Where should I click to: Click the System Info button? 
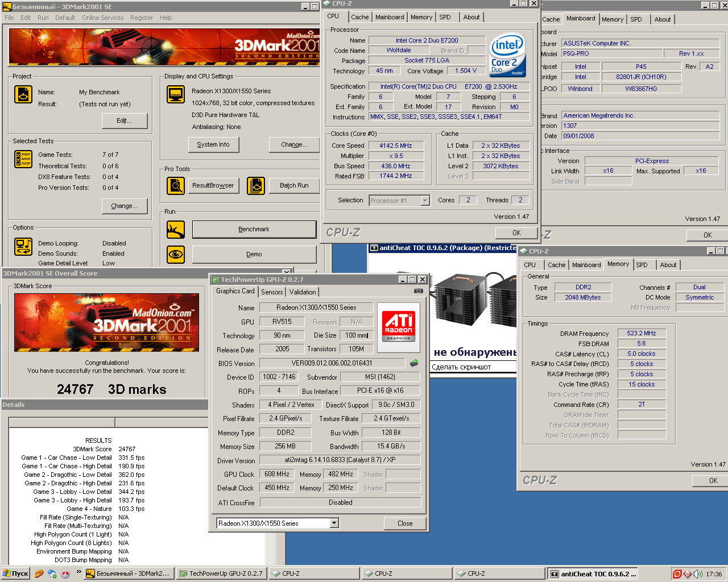213,144
